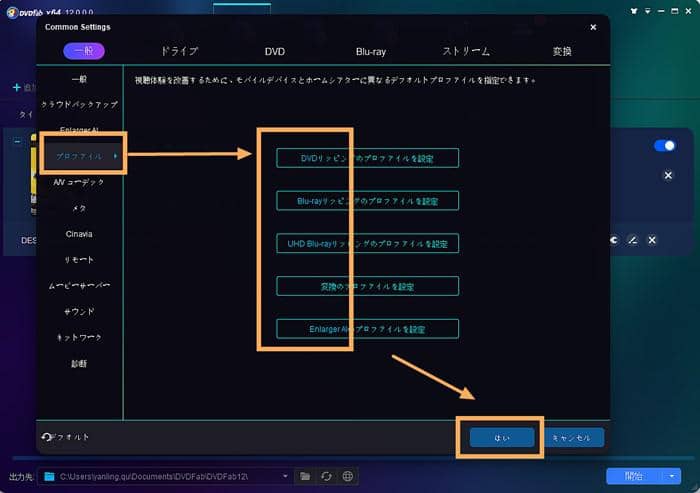Click the refresh icon beside output path
Screen dimensions: 700x493
click(326, 476)
